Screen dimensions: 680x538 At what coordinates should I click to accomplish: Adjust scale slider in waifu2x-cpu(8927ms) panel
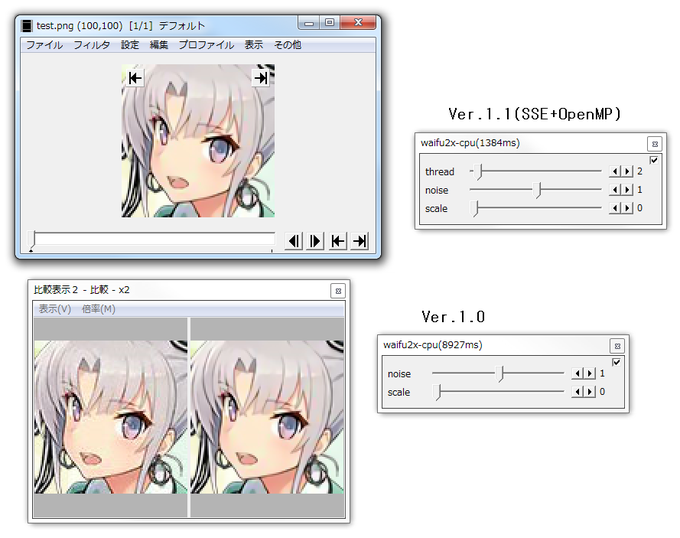498,391
